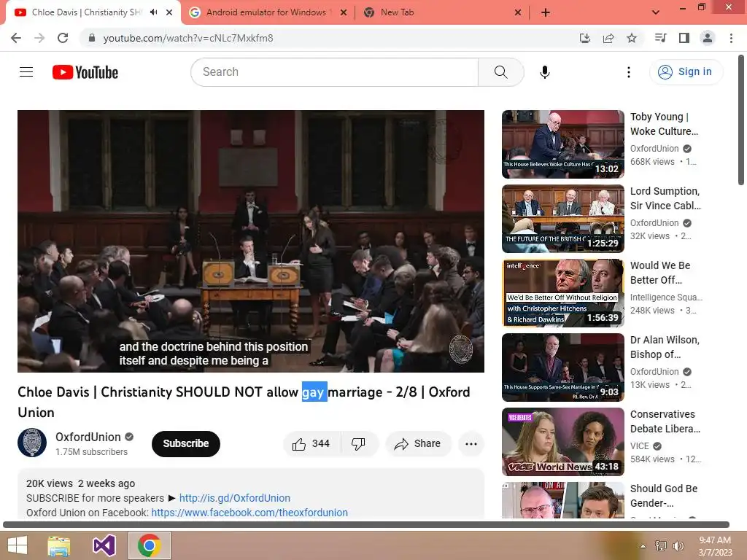Subscribe to OxfordUnion channel
747x560 pixels.
pyautogui.click(x=186, y=444)
